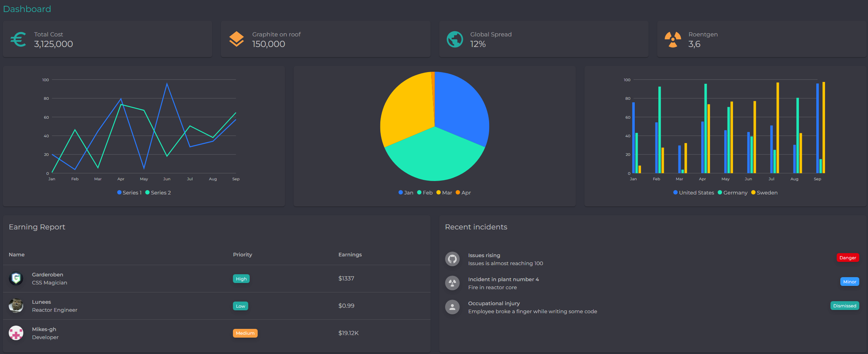This screenshot has height=354, width=868.
Task: Click the Medium priority badge for Mikes-gh
Action: [245, 334]
